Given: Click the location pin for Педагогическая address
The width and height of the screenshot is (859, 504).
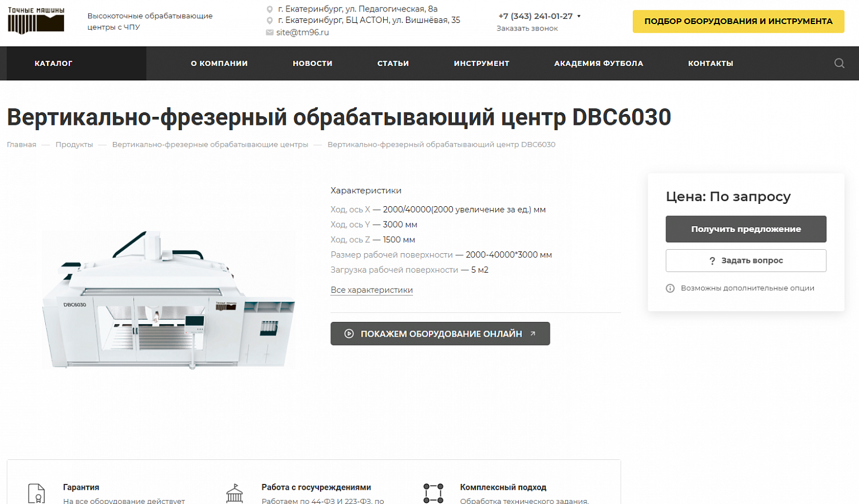Looking at the screenshot, I should point(270,9).
